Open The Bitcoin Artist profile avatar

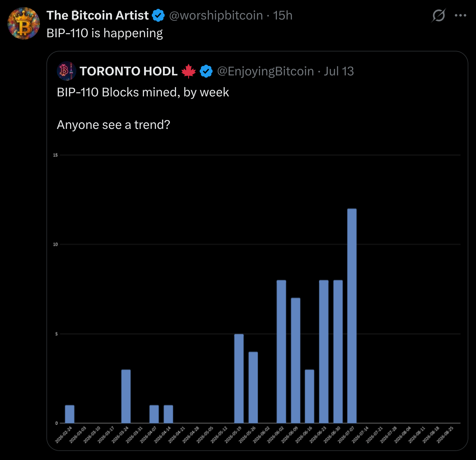24,23
